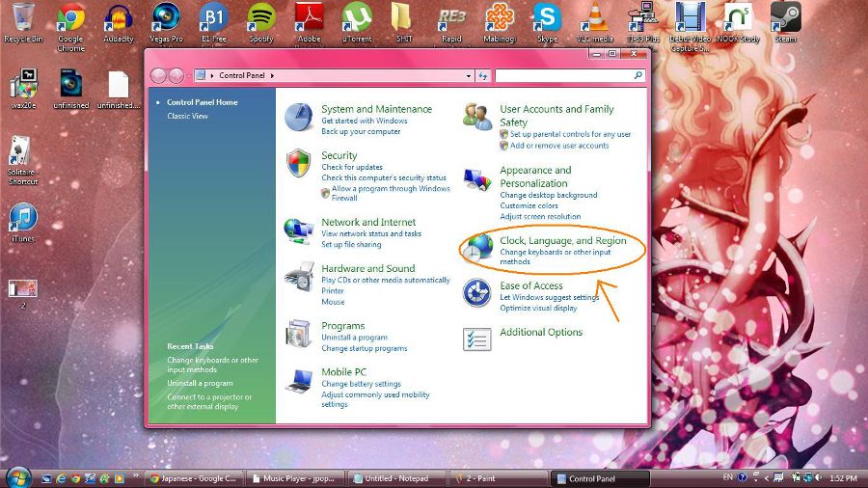Open the Uninstall a program link
The width and height of the screenshot is (868, 488).
pyautogui.click(x=354, y=338)
